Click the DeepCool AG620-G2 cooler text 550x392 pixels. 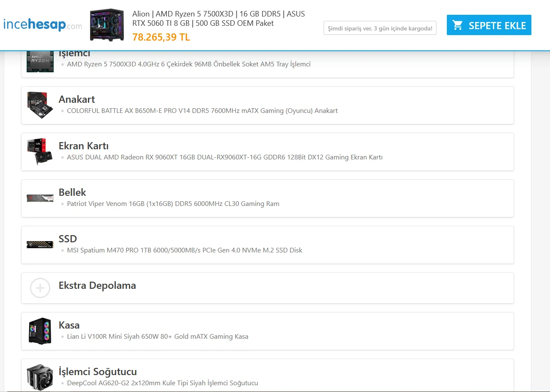click(162, 383)
